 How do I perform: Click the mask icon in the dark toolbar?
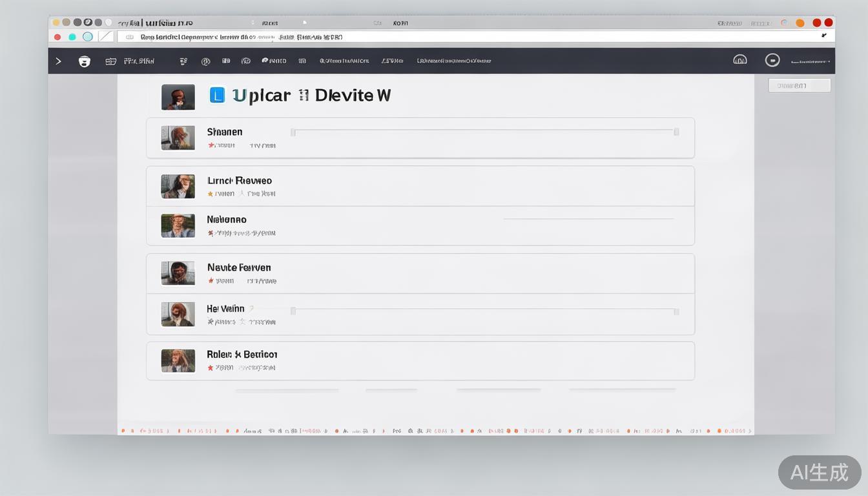[x=84, y=61]
